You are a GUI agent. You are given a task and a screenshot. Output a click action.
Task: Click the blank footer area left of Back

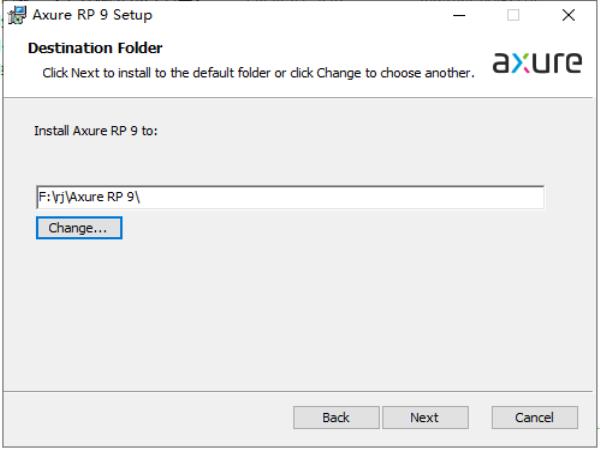point(147,417)
